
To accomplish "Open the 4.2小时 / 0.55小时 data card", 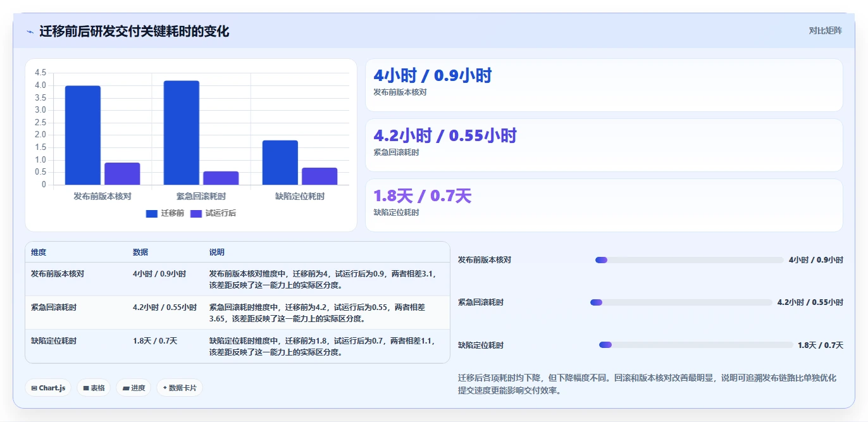I will [604, 145].
